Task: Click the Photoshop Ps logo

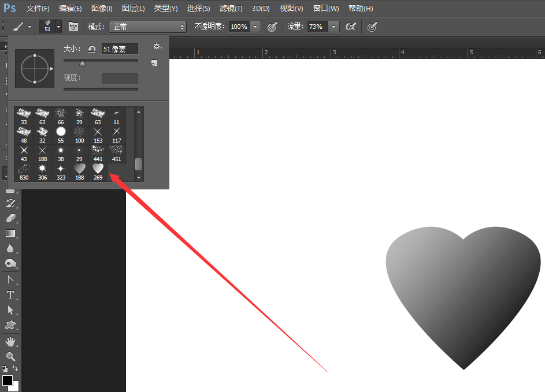Action: [x=10, y=8]
